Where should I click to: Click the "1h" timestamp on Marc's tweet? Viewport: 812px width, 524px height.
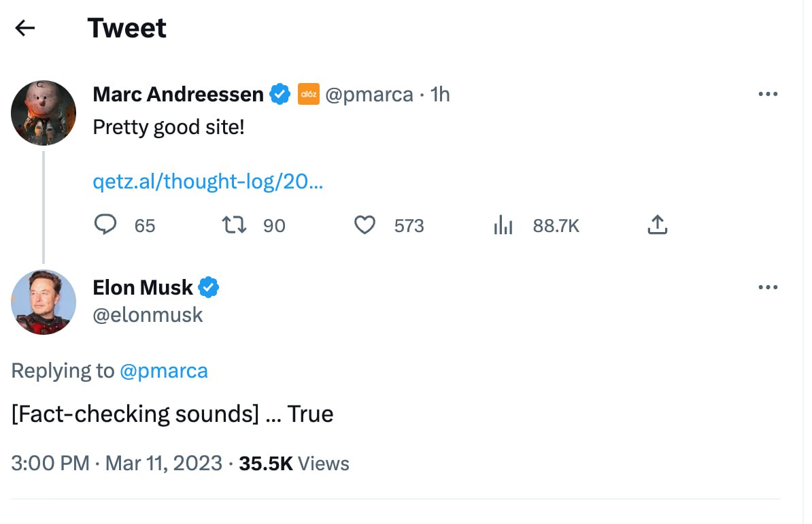point(441,94)
